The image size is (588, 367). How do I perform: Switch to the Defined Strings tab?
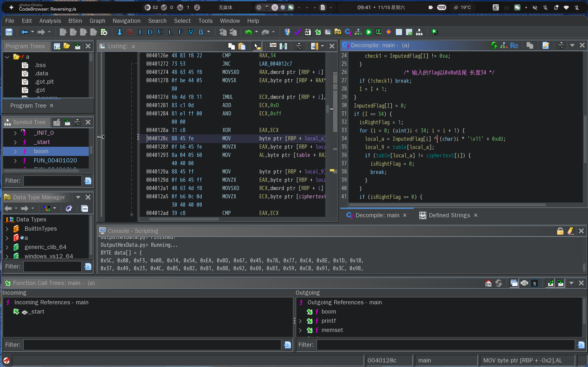tap(449, 215)
